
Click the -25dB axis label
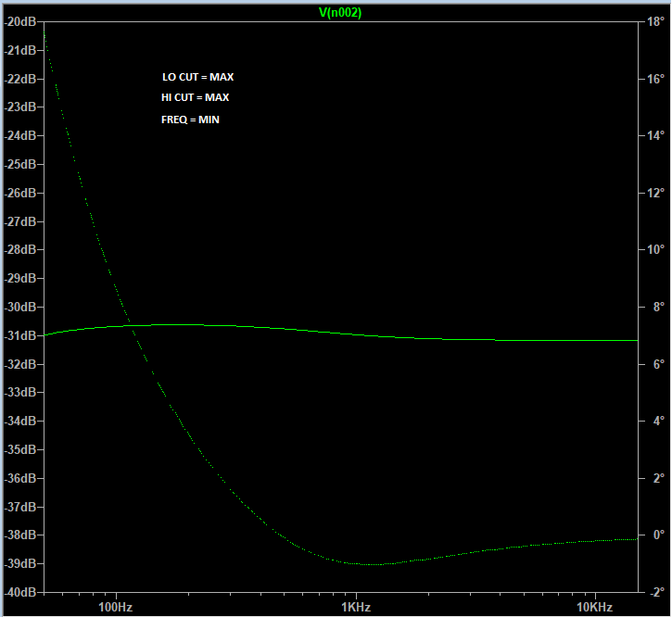19,165
